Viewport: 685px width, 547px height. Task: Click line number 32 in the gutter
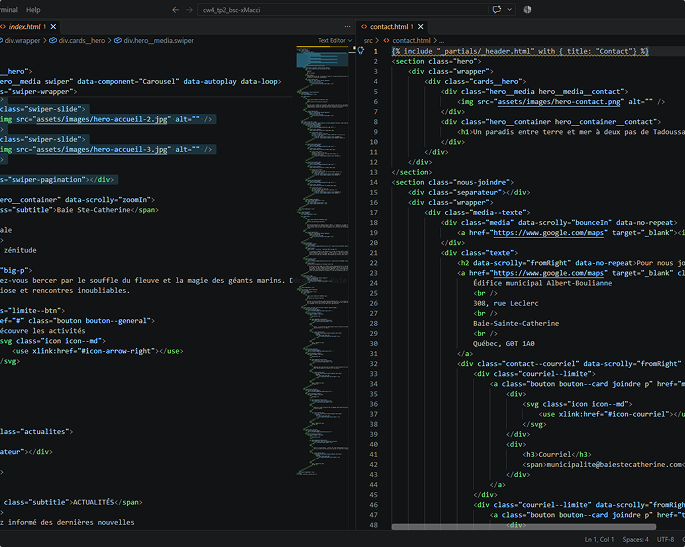374,364
